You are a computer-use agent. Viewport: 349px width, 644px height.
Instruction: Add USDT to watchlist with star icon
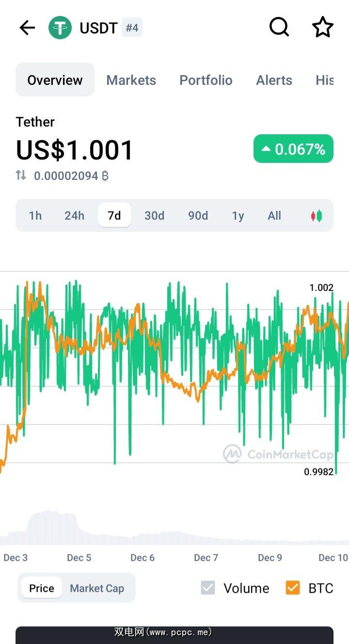pos(323,28)
